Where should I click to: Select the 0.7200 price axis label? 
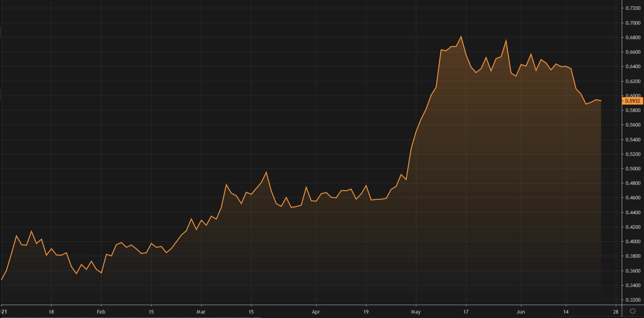pyautogui.click(x=632, y=8)
